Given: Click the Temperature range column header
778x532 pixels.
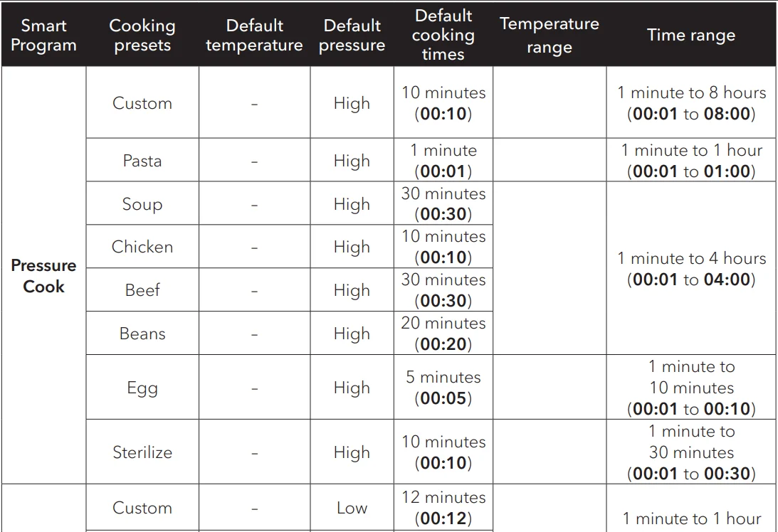Looking at the screenshot, I should [x=549, y=36].
